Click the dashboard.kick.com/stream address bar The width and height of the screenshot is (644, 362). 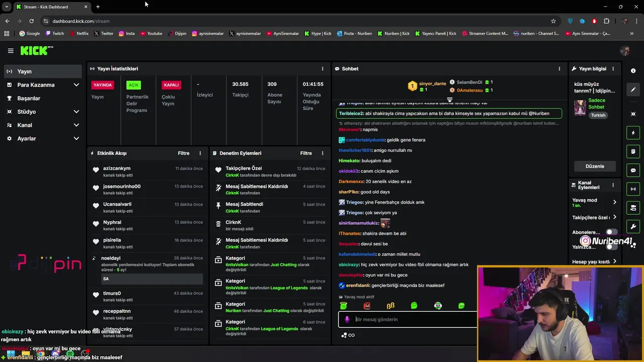[x=80, y=21]
